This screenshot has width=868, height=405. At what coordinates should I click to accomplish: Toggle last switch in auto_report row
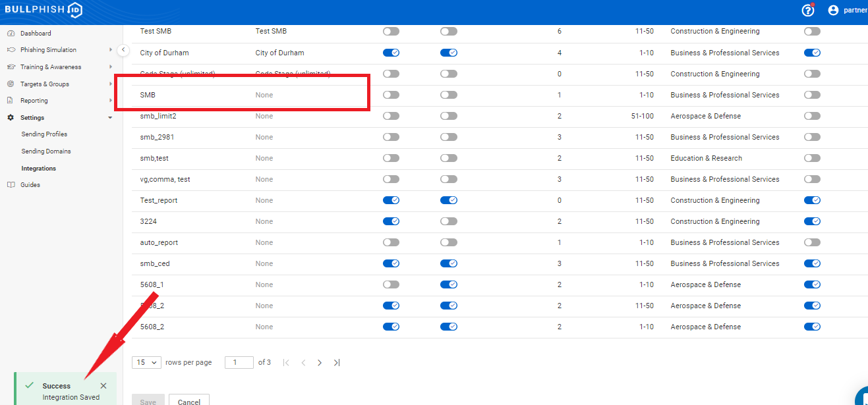(x=812, y=242)
